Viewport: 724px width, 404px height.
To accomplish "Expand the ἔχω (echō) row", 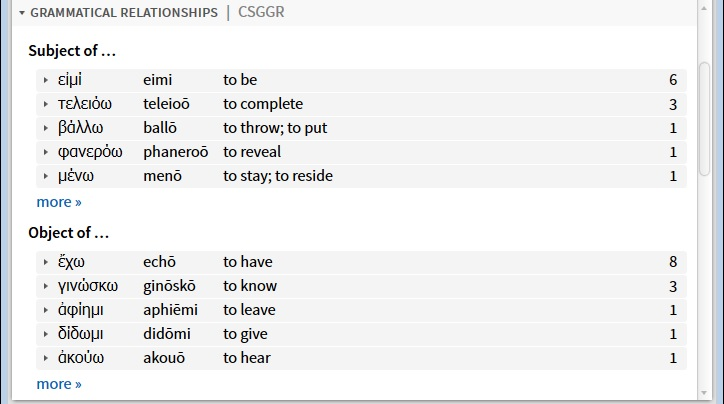I will [46, 262].
